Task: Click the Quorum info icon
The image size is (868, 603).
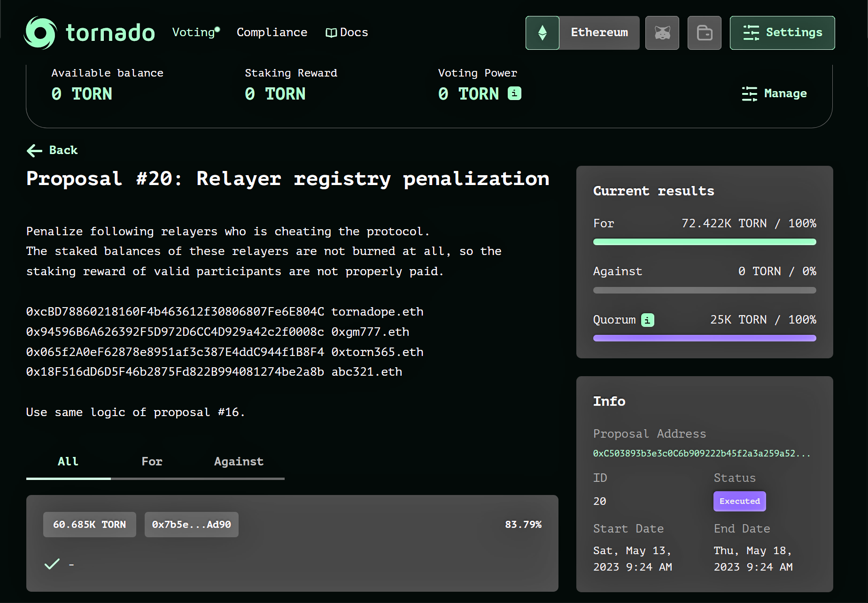Action: tap(648, 320)
